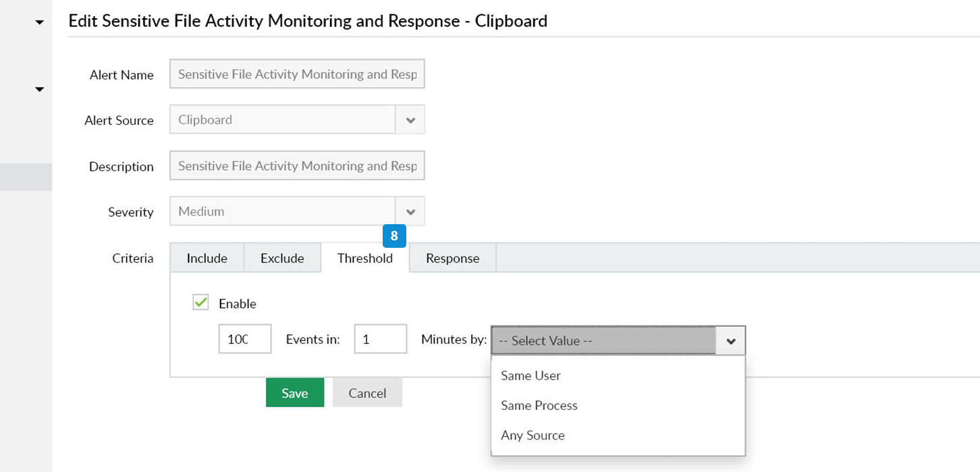Choose Same Process option
Screen dimensions: 980x472
coord(539,405)
